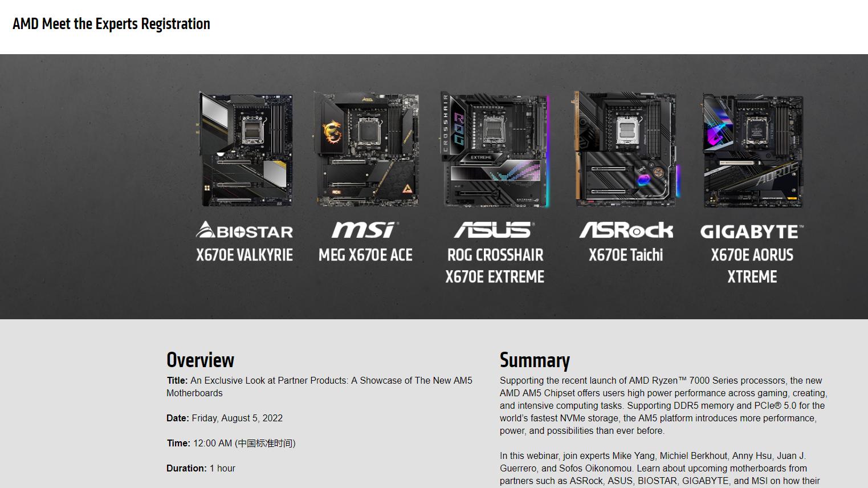Viewport: 868px width, 488px height.
Task: Click the 'Duration: 1 hour' line
Action: click(201, 468)
